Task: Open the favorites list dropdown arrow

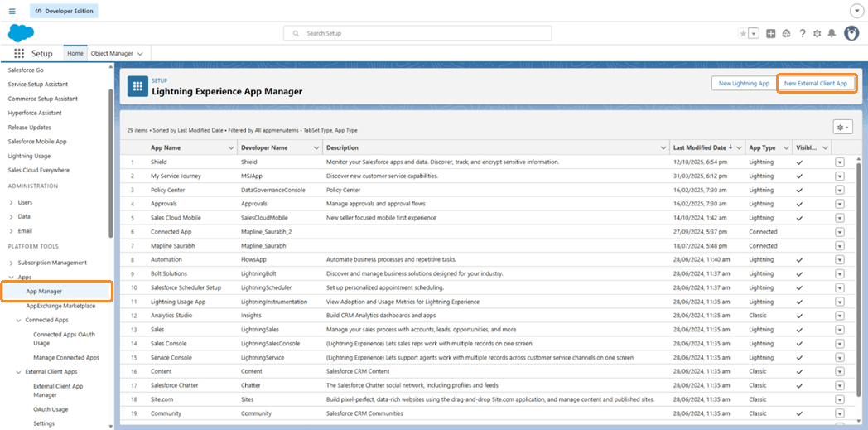Action: click(754, 34)
